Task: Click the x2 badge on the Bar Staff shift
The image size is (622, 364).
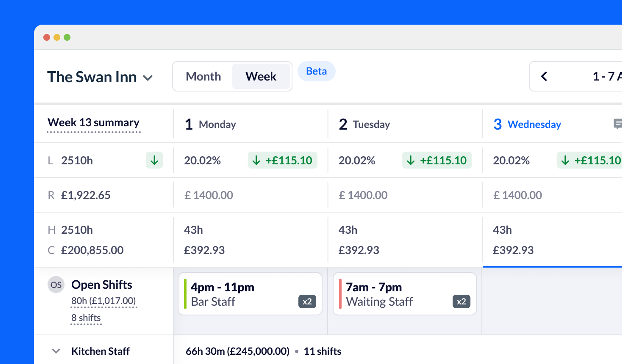Action: (307, 301)
